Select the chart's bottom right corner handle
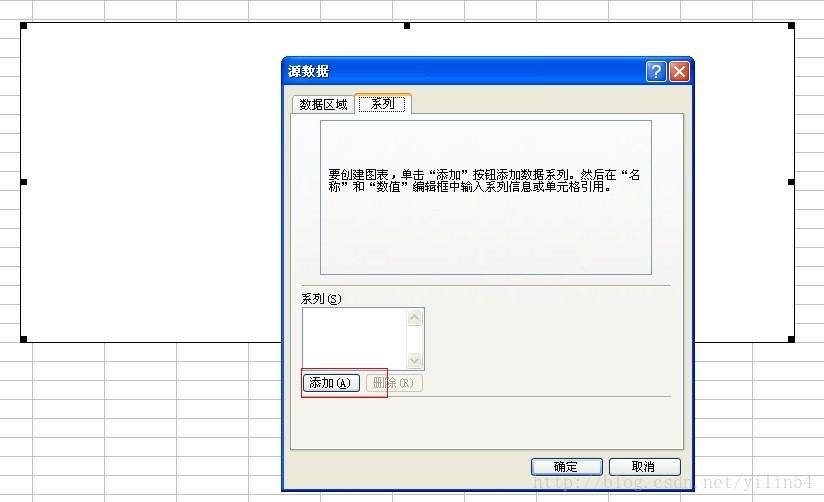 pos(791,339)
